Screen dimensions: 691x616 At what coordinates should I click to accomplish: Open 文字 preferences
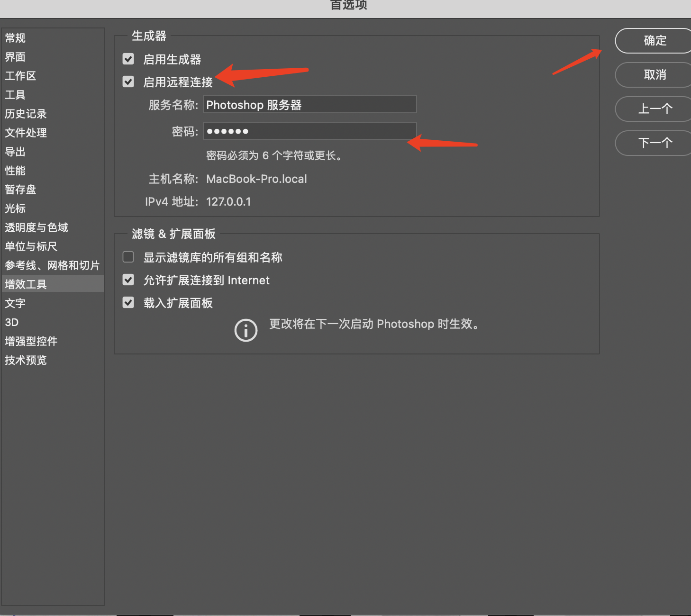point(53,303)
